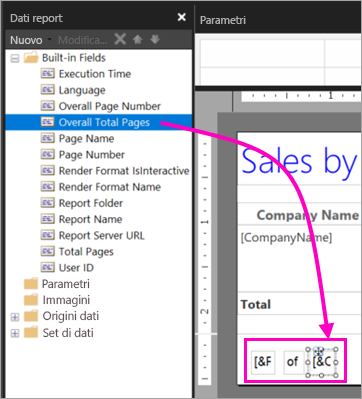Image resolution: width=362 pixels, height=399 pixels.
Task: Select Report Name field
Action: click(x=91, y=219)
